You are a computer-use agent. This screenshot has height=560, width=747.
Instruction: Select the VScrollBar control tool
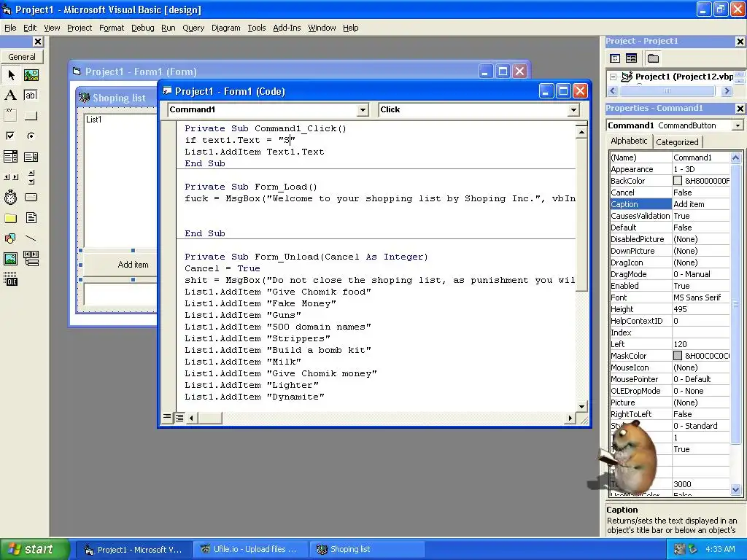point(31,177)
